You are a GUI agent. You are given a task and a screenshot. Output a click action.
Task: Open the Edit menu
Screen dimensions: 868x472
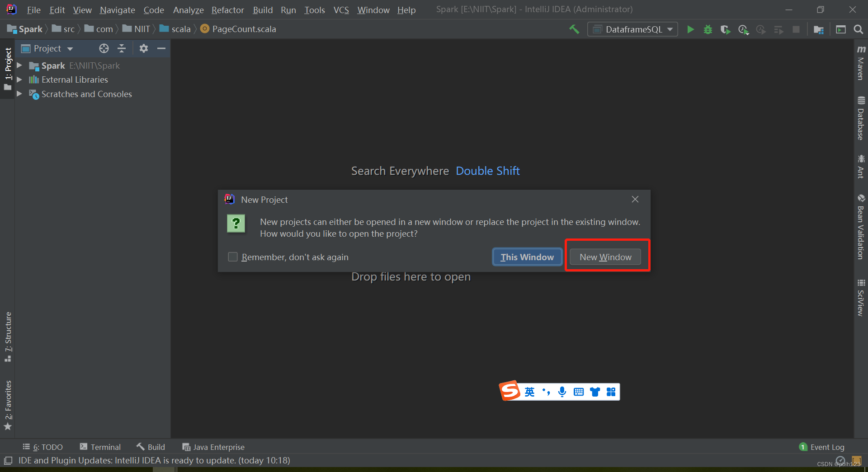[x=57, y=10]
